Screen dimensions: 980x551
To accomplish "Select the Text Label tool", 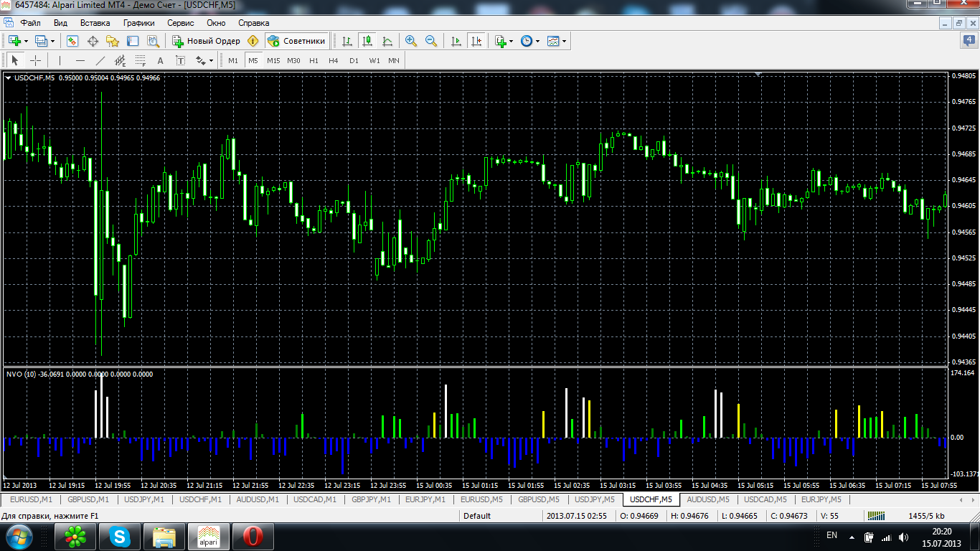I will pyautogui.click(x=180, y=60).
